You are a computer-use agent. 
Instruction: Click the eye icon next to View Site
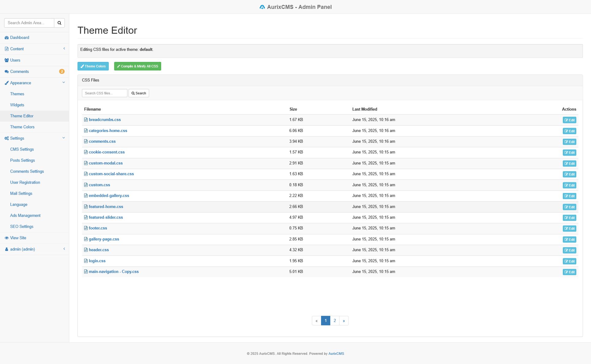6,238
